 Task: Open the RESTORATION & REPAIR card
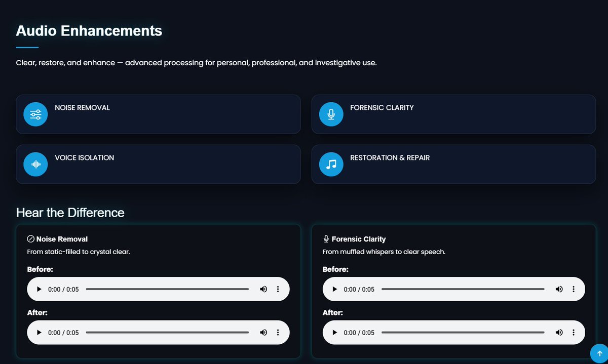click(453, 165)
